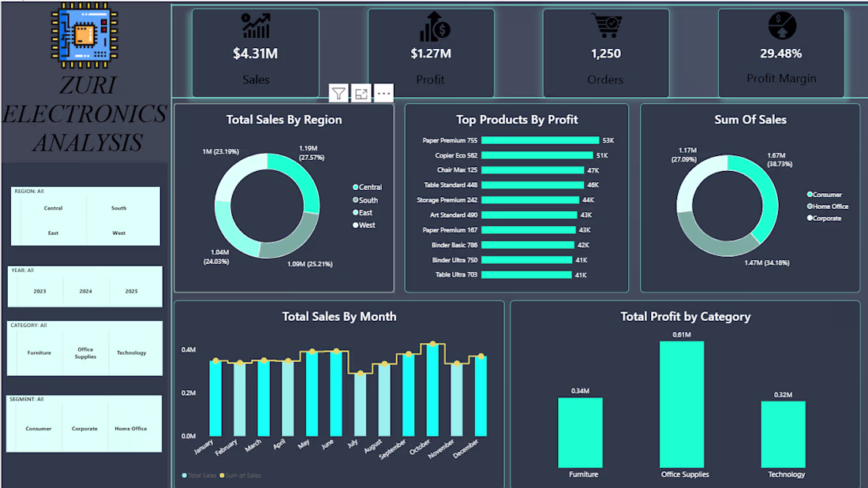Filter by year 2023
Viewport: 868px width, 488px height.
tap(40, 291)
